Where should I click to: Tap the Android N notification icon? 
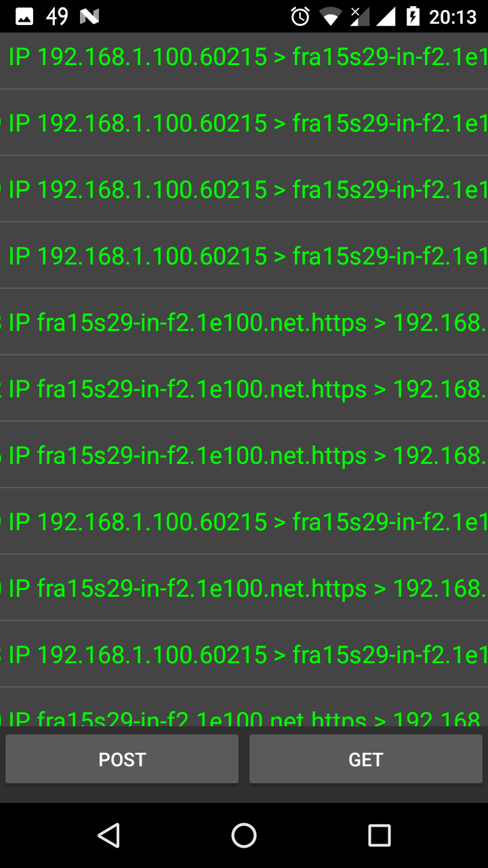pos(89,16)
